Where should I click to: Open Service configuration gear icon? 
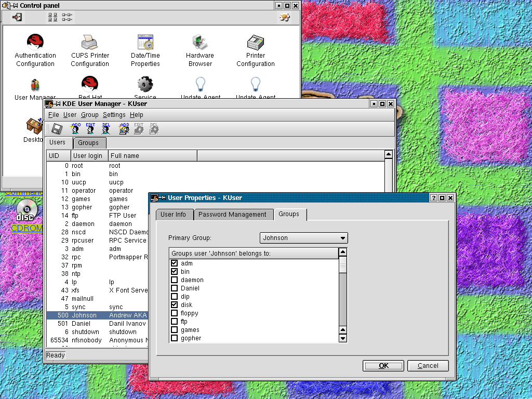(x=145, y=87)
